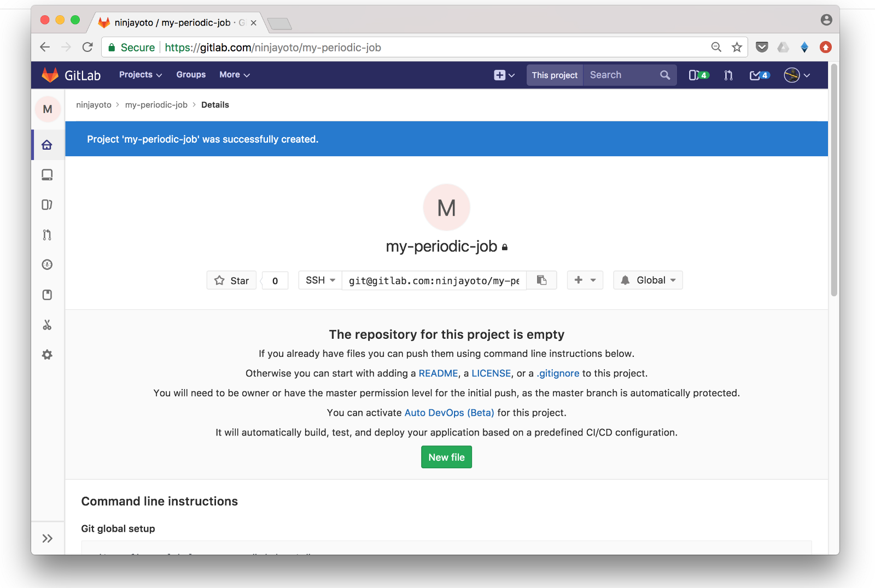The width and height of the screenshot is (875, 588).
Task: Open the Settings gear in sidebar
Action: (47, 355)
